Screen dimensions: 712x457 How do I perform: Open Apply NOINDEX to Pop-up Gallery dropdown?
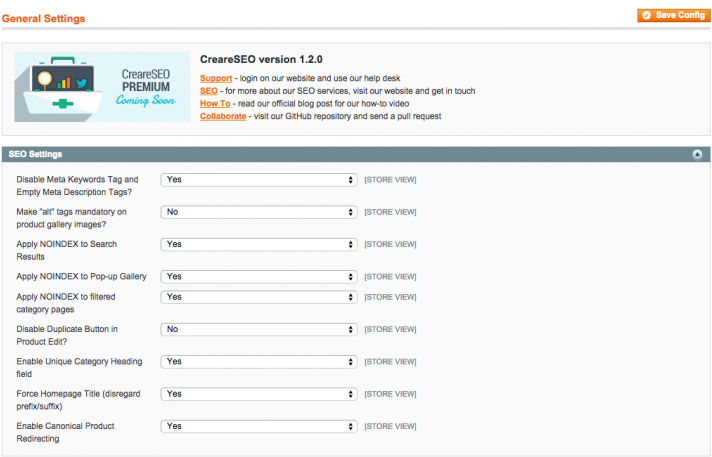tap(259, 276)
